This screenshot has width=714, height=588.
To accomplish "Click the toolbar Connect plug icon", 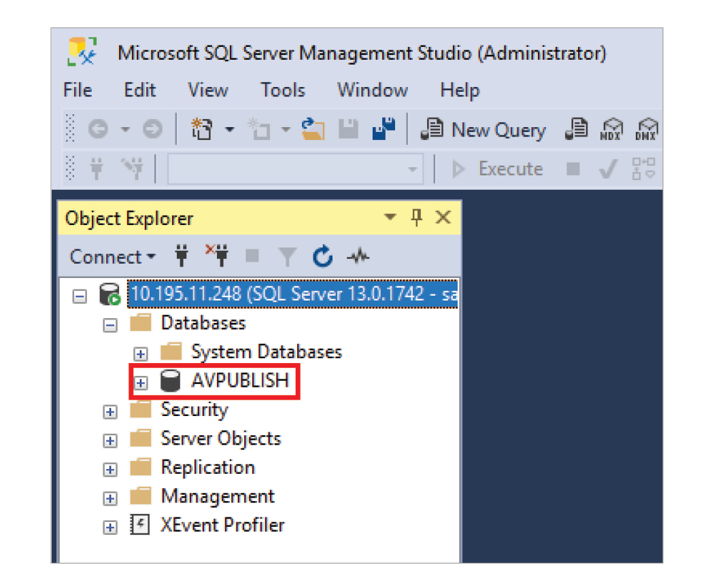I will coord(97,169).
